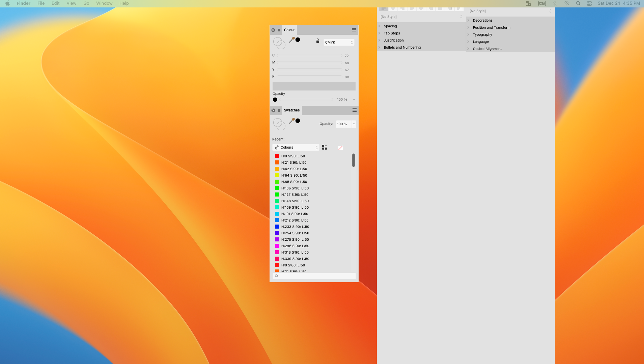
Task: Open the Apple menu
Action: (7, 3)
